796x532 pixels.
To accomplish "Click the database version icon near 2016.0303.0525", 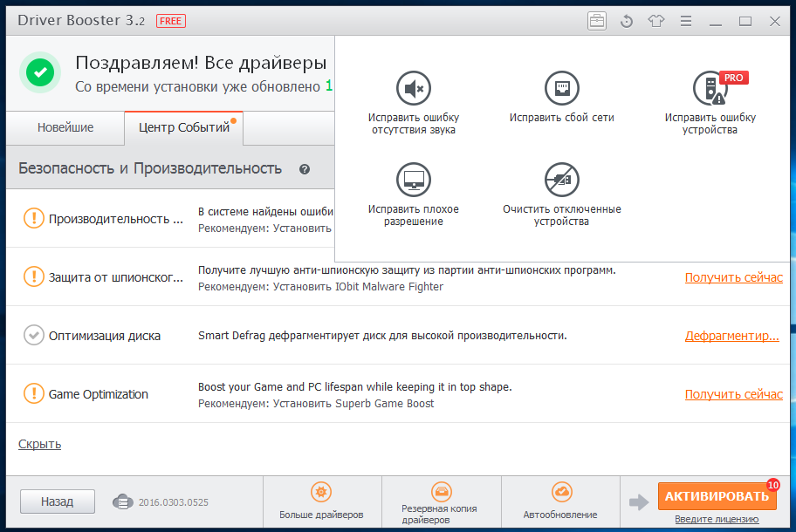I will pos(122,501).
